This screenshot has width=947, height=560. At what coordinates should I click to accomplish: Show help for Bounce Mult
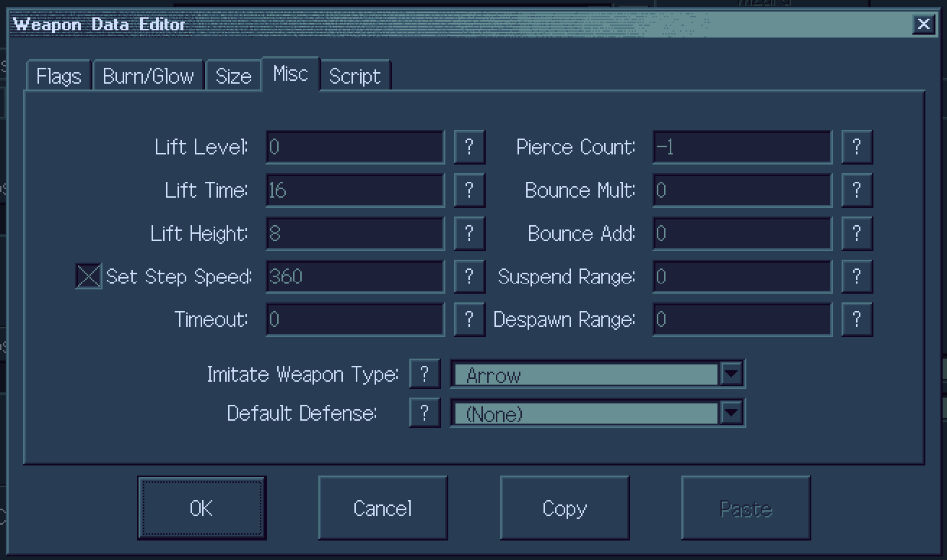click(x=857, y=191)
